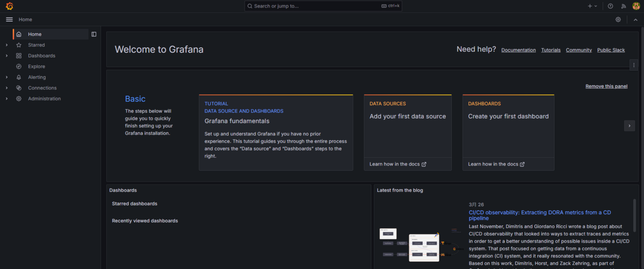Screen dimensions: 644x269
Task: Click Starred dashboards heading
Action: point(135,204)
